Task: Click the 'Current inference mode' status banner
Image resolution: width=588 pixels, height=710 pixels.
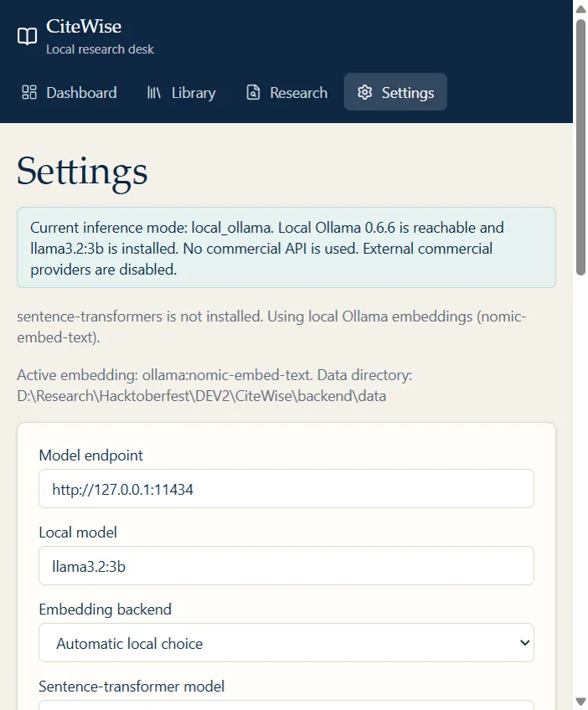Action: (x=286, y=248)
